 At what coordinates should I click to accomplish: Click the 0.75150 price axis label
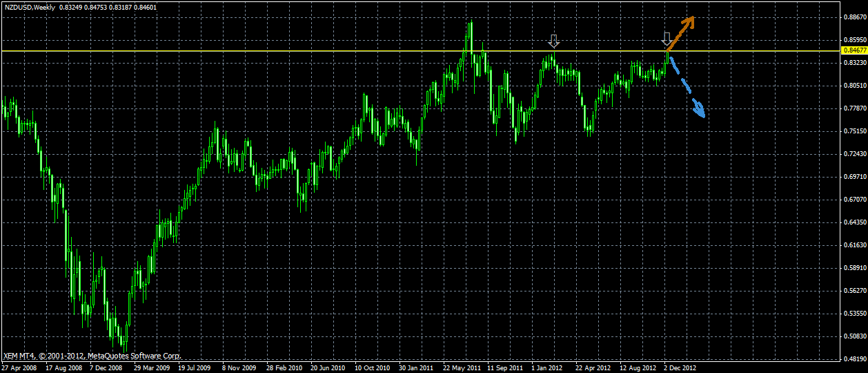pyautogui.click(x=855, y=131)
